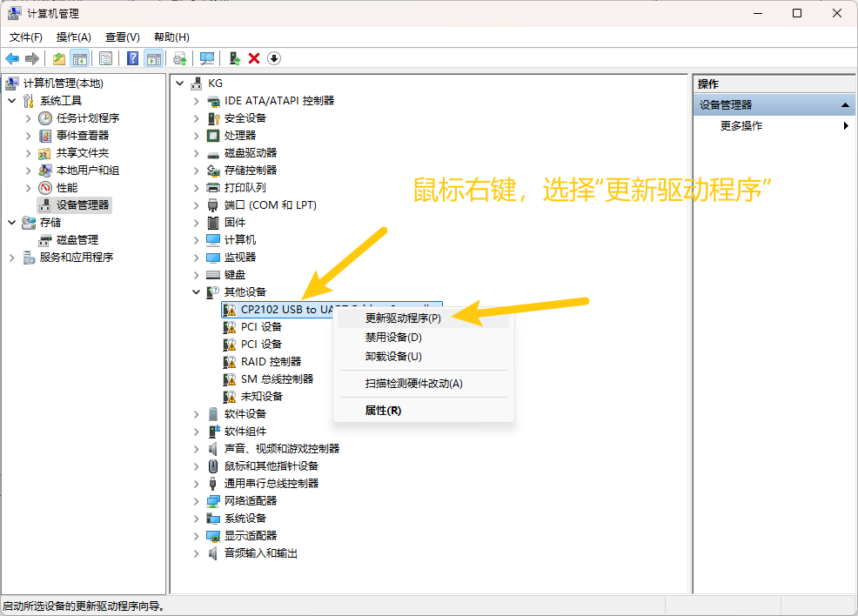Collapse the 其他设备 category
Viewport: 858px width, 616px height.
[x=197, y=292]
